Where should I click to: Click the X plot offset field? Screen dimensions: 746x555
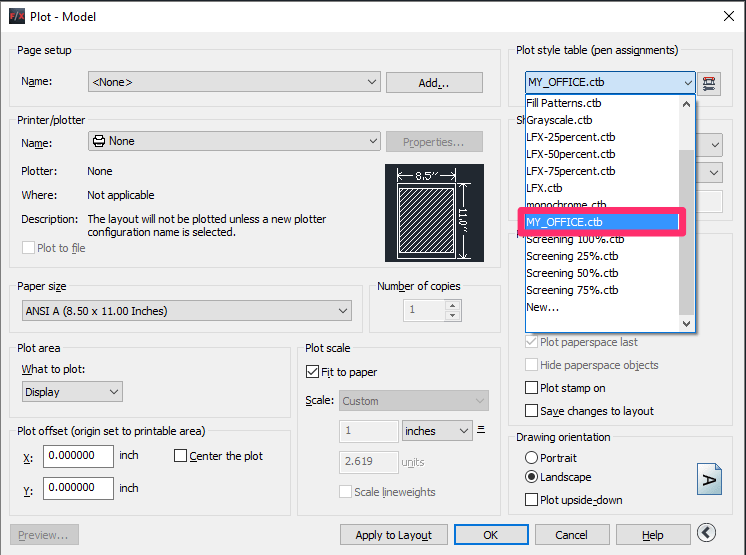coord(78,456)
